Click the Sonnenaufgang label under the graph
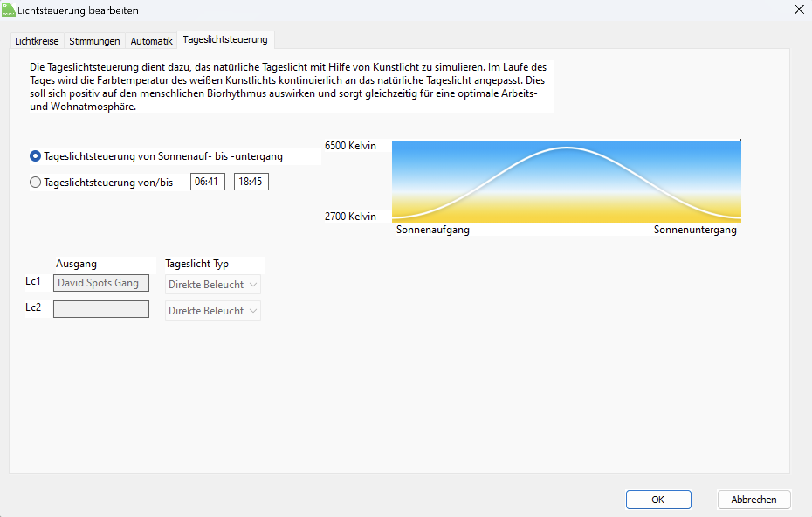 click(433, 230)
